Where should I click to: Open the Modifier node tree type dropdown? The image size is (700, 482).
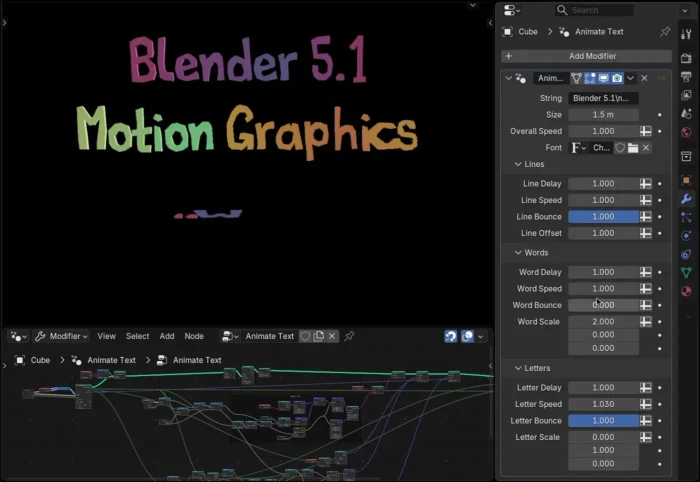(61, 336)
